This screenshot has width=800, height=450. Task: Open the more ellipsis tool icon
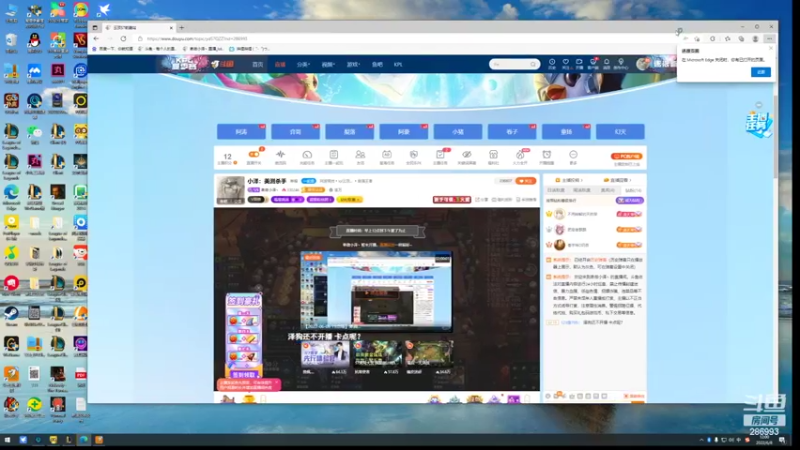coord(573,157)
